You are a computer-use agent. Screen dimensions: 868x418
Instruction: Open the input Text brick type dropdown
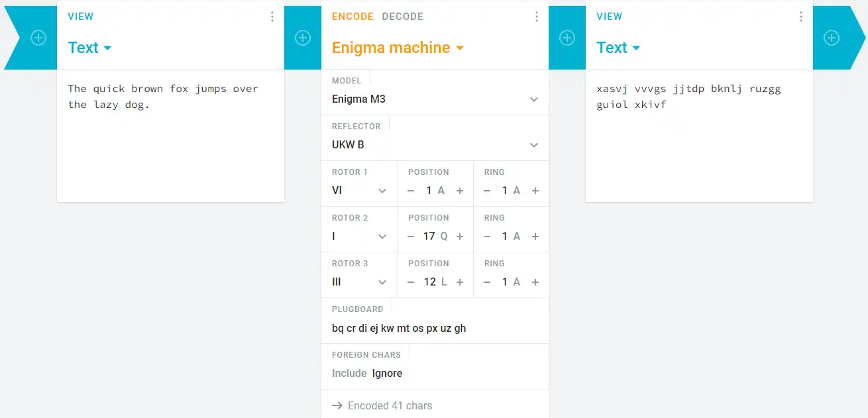point(89,48)
